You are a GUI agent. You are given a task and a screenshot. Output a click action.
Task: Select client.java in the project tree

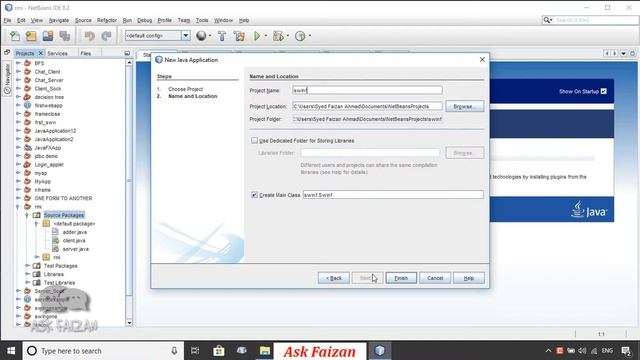(x=74, y=240)
